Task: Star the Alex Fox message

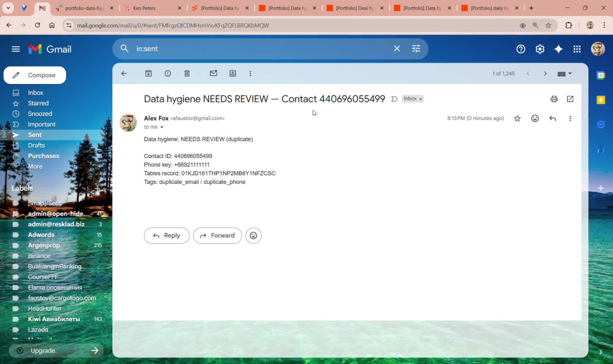Action: click(517, 118)
